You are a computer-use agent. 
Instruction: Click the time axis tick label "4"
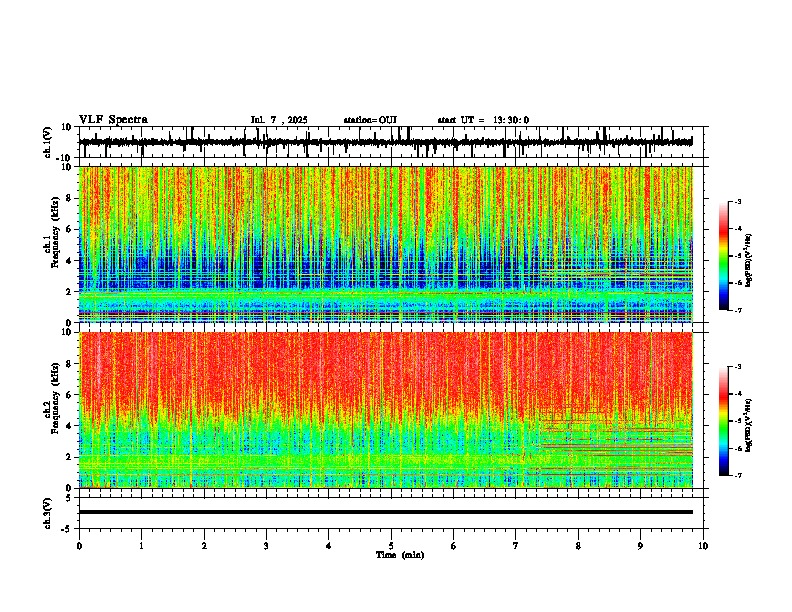click(329, 546)
